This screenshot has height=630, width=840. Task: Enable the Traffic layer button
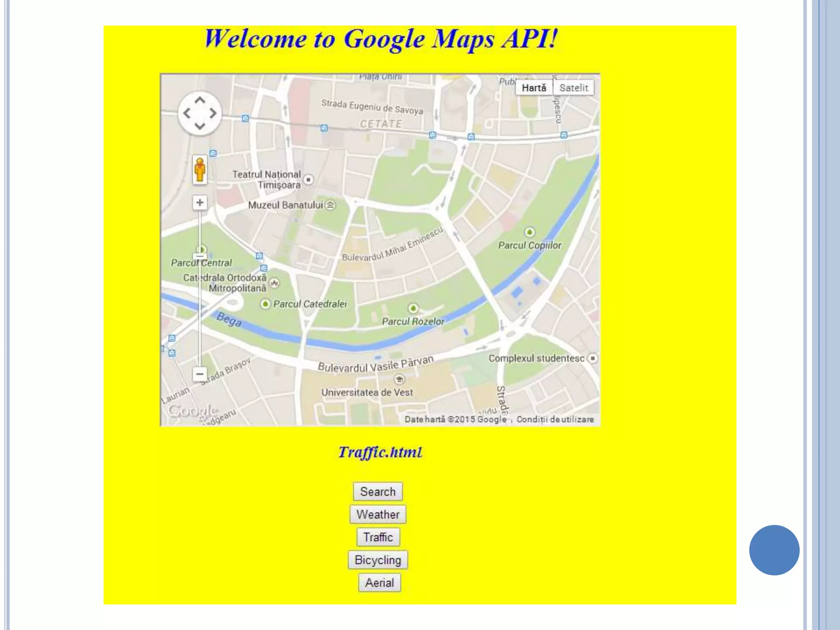(378, 537)
